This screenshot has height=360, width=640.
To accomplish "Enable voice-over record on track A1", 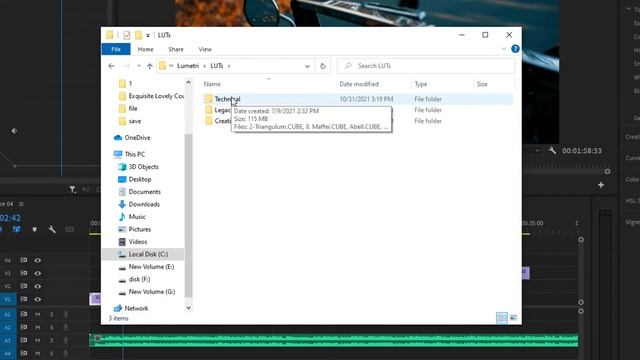I will (65, 315).
